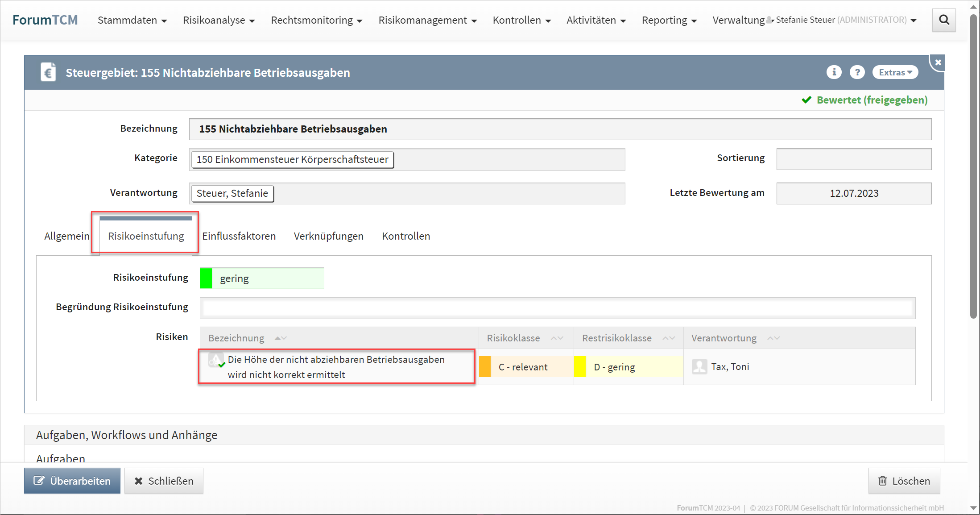Click the Steuergebiet euro document icon
This screenshot has height=515, width=980.
(48, 72)
